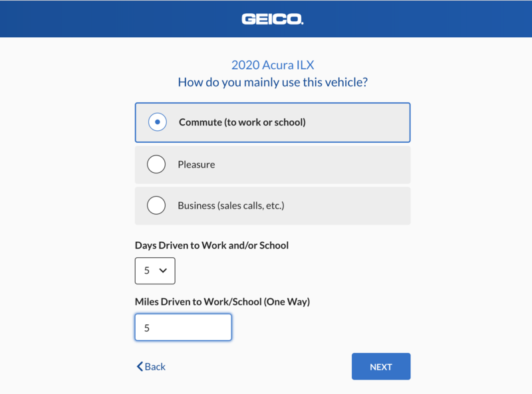This screenshot has width=532, height=394.
Task: Choose the Pleasure radio button circle
Action: (x=156, y=164)
